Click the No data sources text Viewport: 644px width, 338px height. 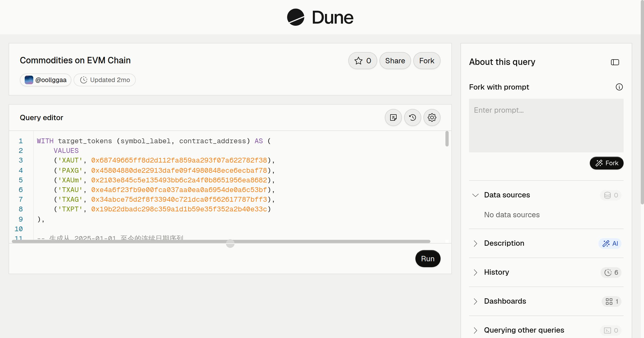click(x=512, y=215)
